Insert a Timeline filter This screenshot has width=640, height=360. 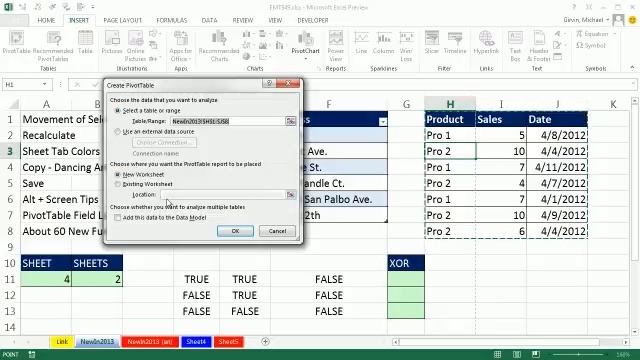coord(455,42)
